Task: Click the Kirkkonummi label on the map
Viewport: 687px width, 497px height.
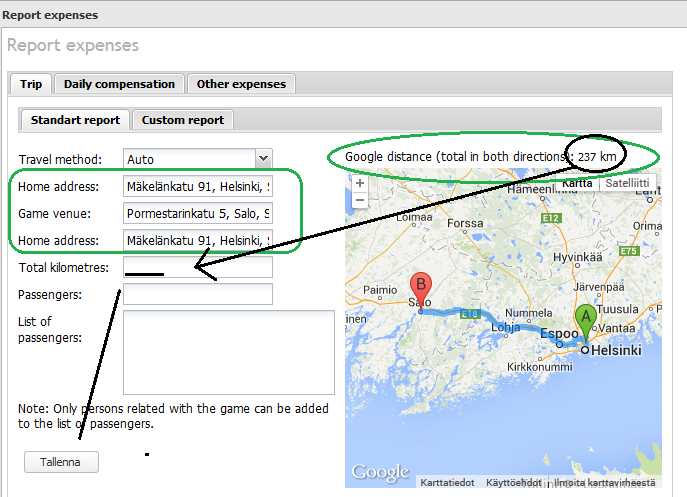Action: point(539,367)
